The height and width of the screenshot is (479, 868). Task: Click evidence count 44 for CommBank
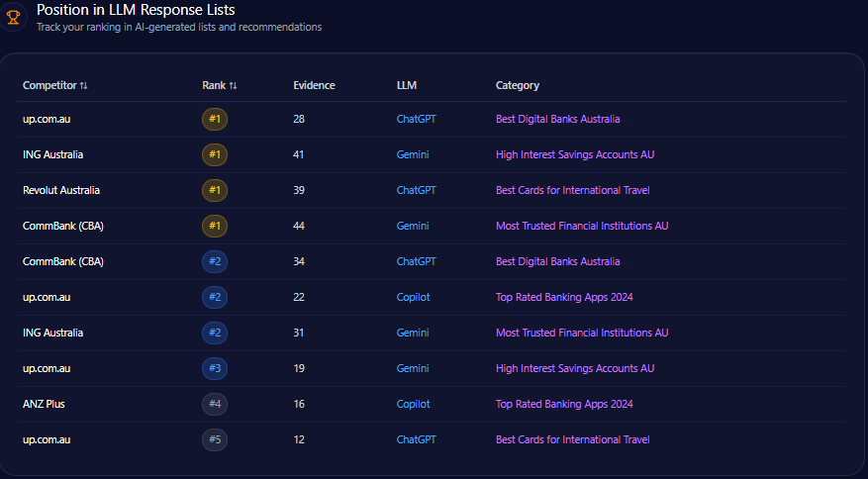299,226
